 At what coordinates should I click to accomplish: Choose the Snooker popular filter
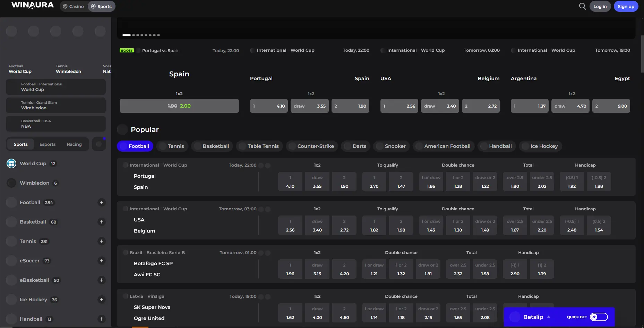pos(392,146)
